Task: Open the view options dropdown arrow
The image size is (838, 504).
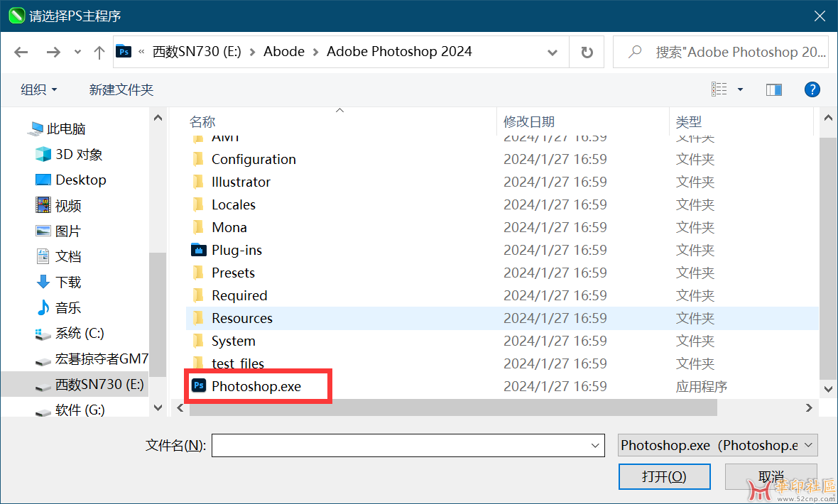Action: tap(740, 89)
